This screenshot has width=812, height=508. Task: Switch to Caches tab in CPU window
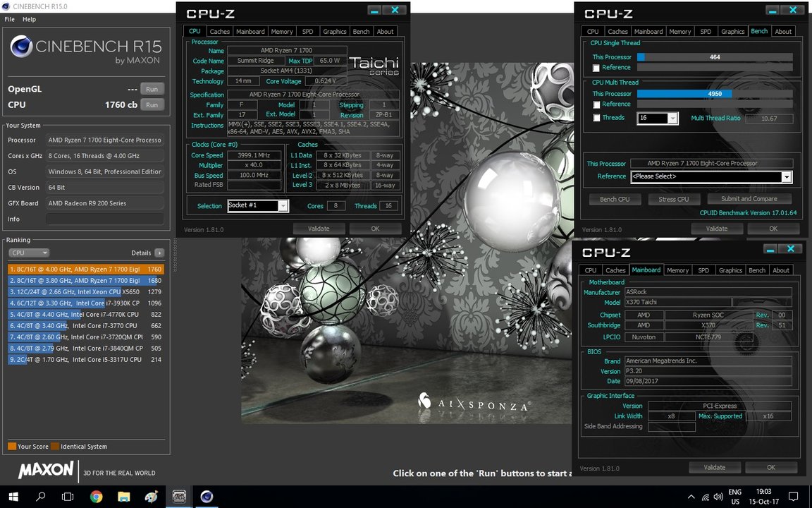click(220, 32)
